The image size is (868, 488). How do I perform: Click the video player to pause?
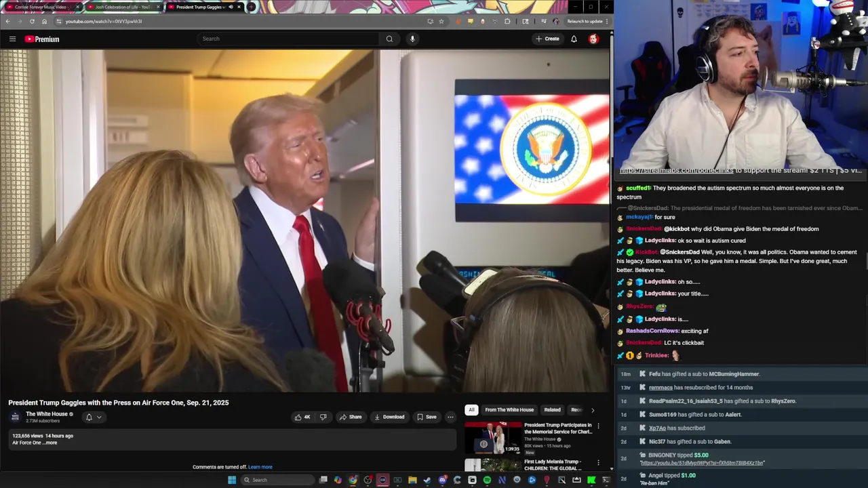pyautogui.click(x=304, y=221)
